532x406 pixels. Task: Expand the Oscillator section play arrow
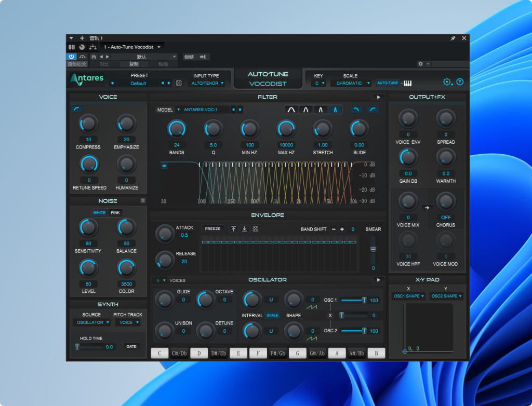point(378,280)
